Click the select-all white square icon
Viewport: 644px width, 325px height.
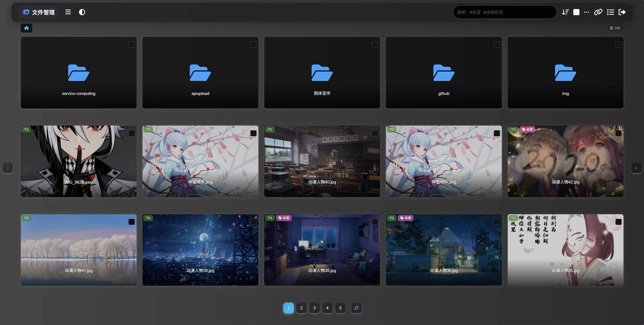576,12
